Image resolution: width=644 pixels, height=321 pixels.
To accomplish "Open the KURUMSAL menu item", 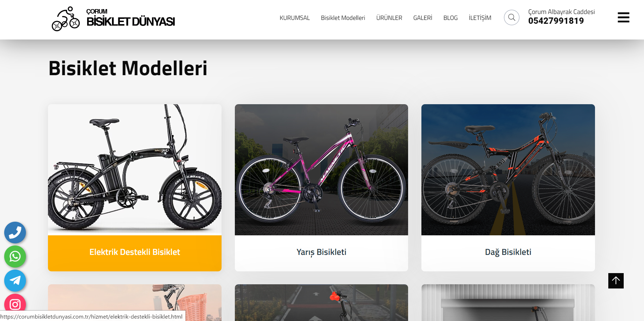I will [295, 18].
